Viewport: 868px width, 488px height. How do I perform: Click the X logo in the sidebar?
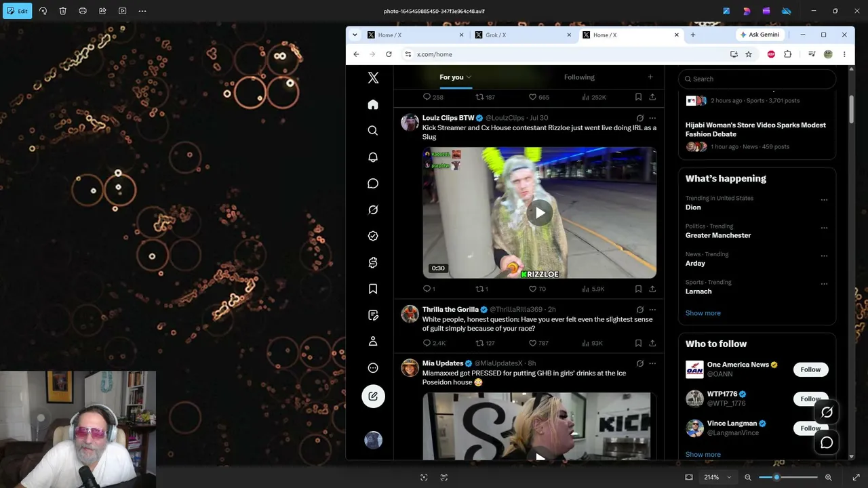tap(373, 78)
